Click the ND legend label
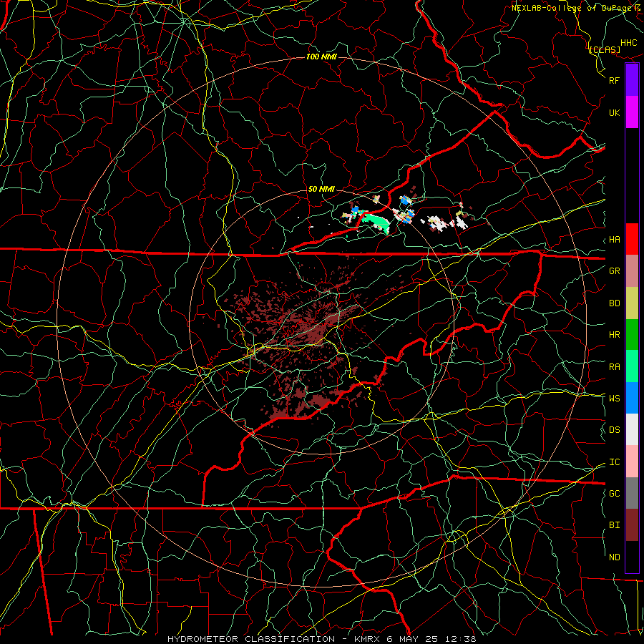 click(x=614, y=557)
